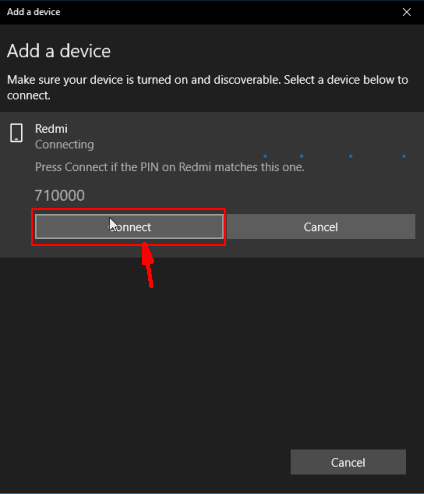Click the dialog's bottom Cancel button
Image resolution: width=424 pixels, height=494 pixels.
tap(348, 462)
